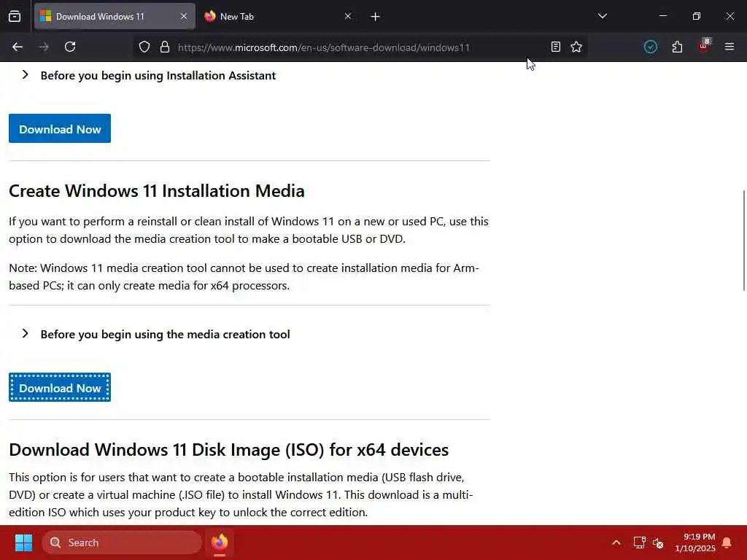Image resolution: width=747 pixels, height=560 pixels.
Task: List all tabs dropdown arrow
Action: click(603, 16)
